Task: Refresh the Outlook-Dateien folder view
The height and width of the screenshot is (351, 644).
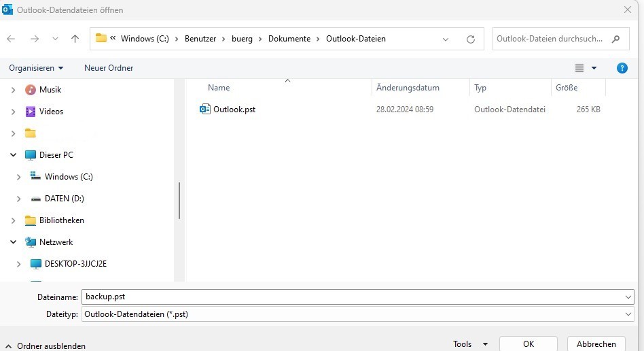Action: 470,39
